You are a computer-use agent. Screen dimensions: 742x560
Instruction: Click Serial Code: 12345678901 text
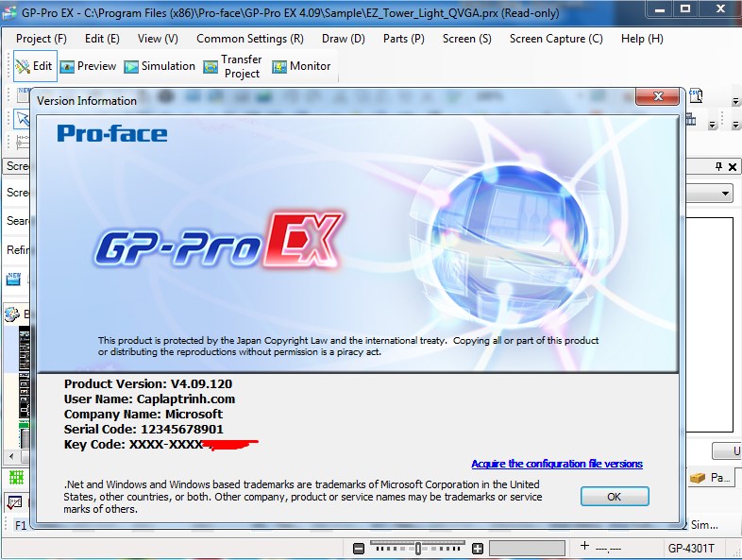click(x=143, y=430)
